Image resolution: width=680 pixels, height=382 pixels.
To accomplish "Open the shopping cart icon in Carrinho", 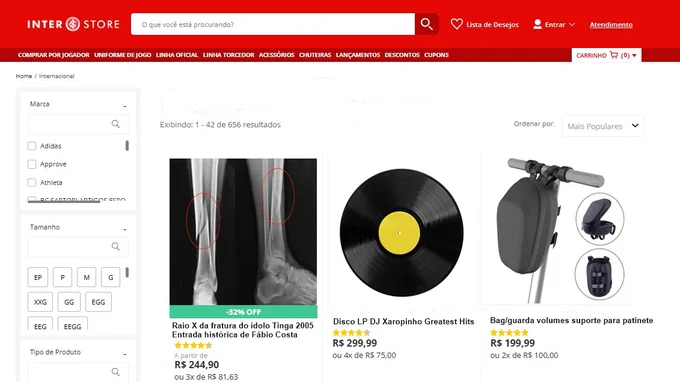I will coord(614,55).
